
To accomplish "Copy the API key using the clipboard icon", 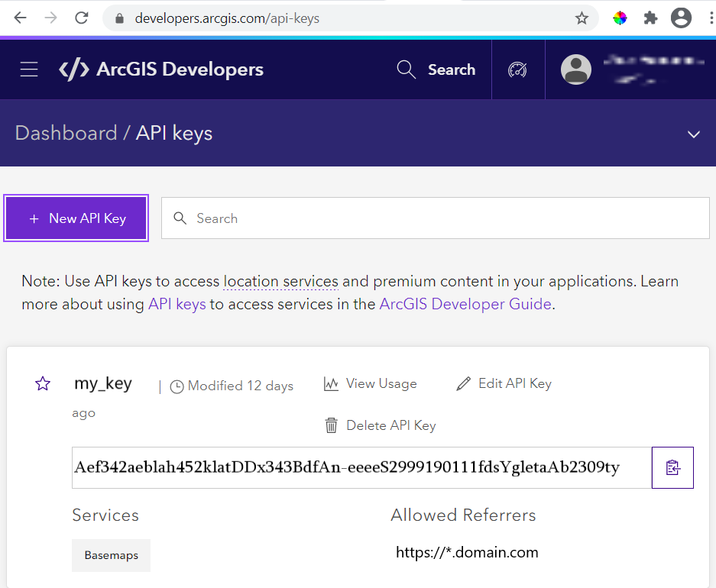I will 672,467.
